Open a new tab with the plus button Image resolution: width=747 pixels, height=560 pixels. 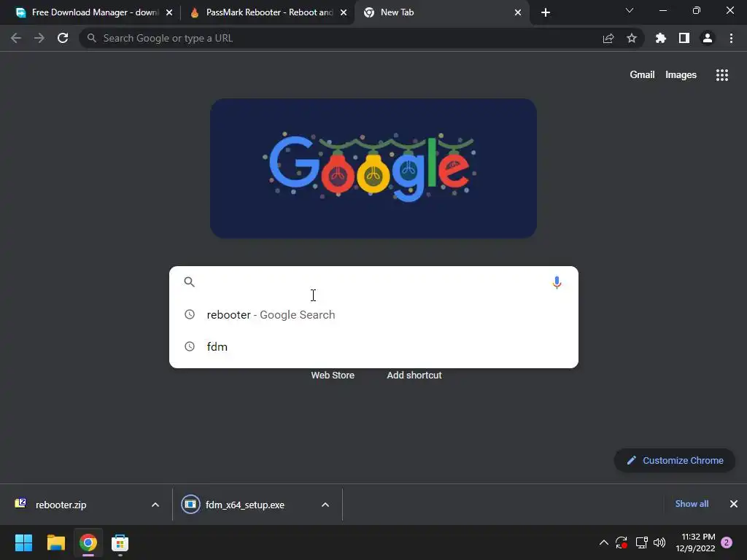point(546,12)
